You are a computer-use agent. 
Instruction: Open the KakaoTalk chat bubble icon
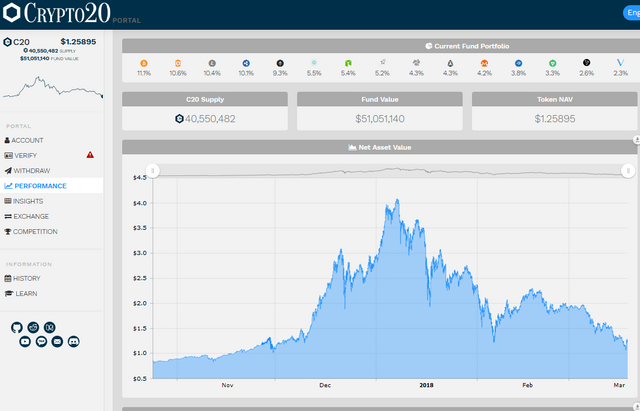(41, 342)
